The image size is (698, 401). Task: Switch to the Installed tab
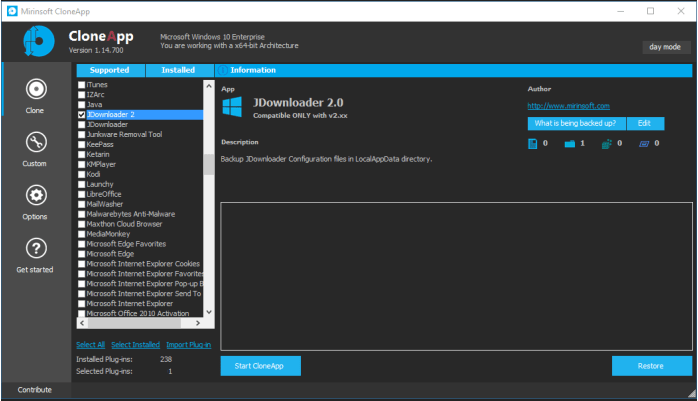(179, 70)
